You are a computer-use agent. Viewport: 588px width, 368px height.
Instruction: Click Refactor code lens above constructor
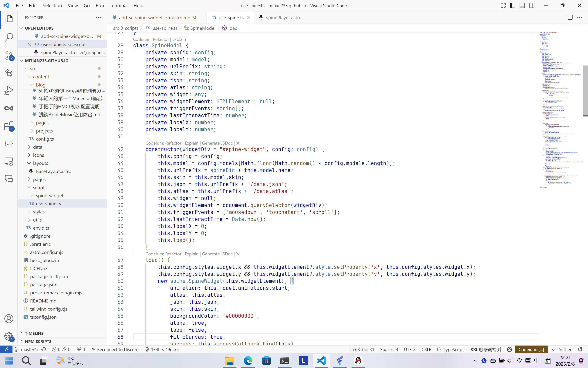173,143
